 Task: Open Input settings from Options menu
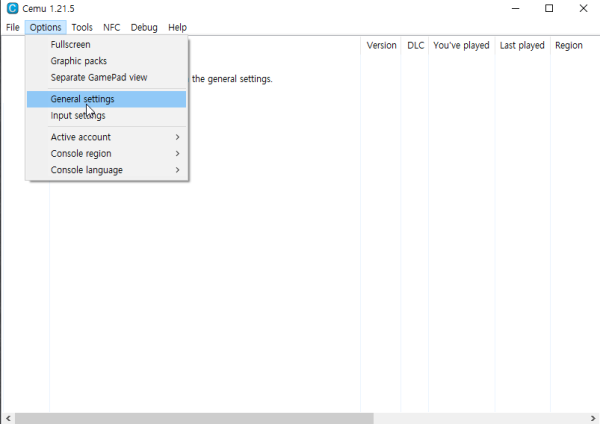pos(78,115)
